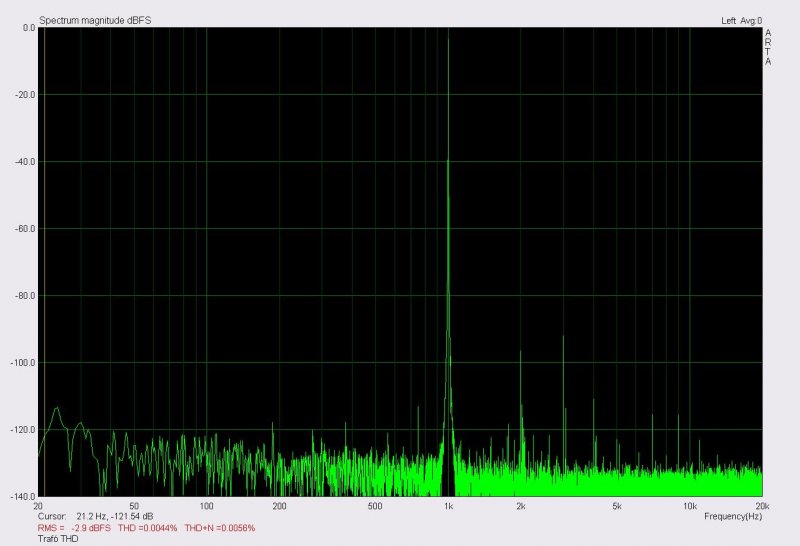Screen dimensions: 800x546
Task: Click the 500 Hz x-axis label
Action: click(x=375, y=506)
